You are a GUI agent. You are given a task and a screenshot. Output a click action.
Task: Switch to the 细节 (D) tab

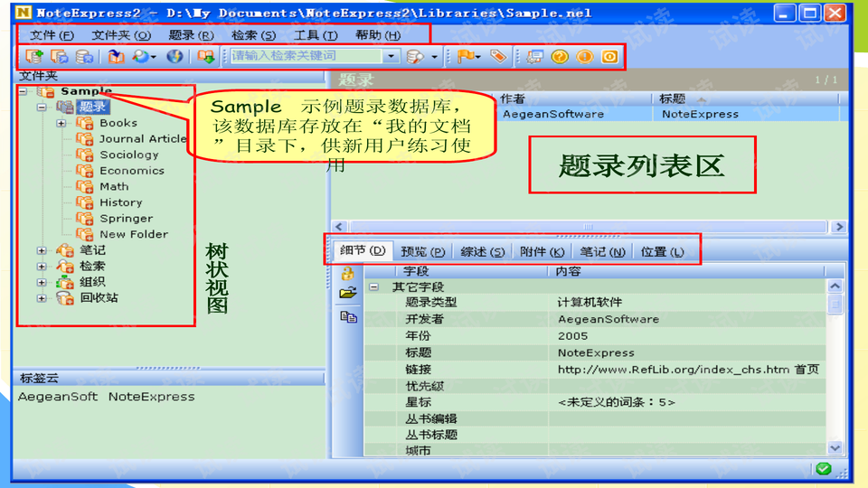pos(363,250)
